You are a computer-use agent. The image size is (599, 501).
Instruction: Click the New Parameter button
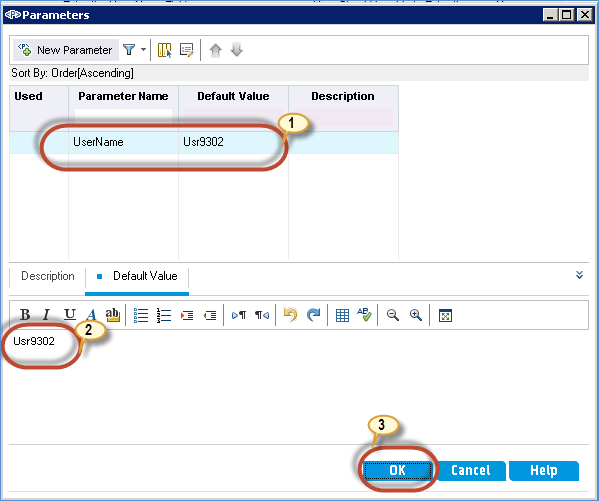pyautogui.click(x=66, y=50)
